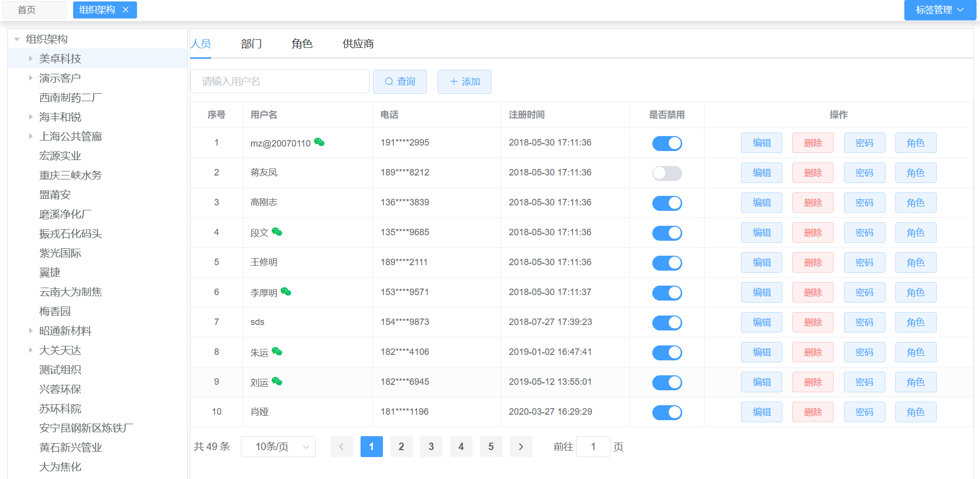Click WeChat icon beside 刘运
Viewport: 980px width, 479px height.
[x=277, y=382]
